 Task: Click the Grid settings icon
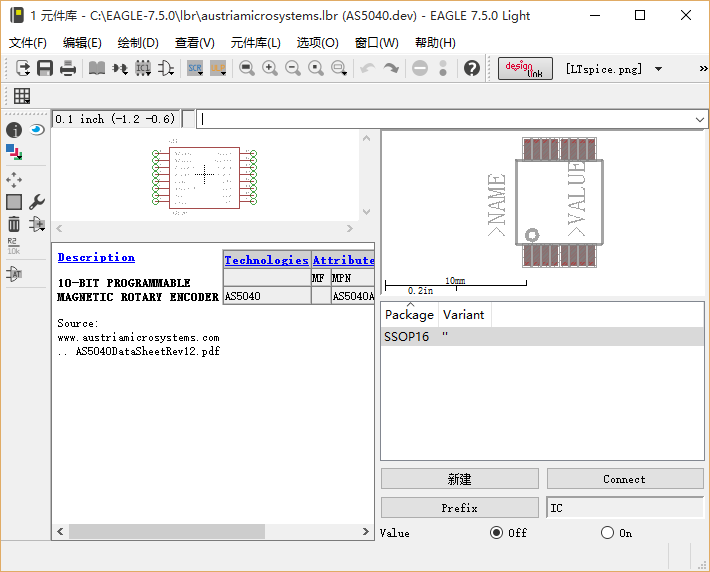[x=22, y=96]
